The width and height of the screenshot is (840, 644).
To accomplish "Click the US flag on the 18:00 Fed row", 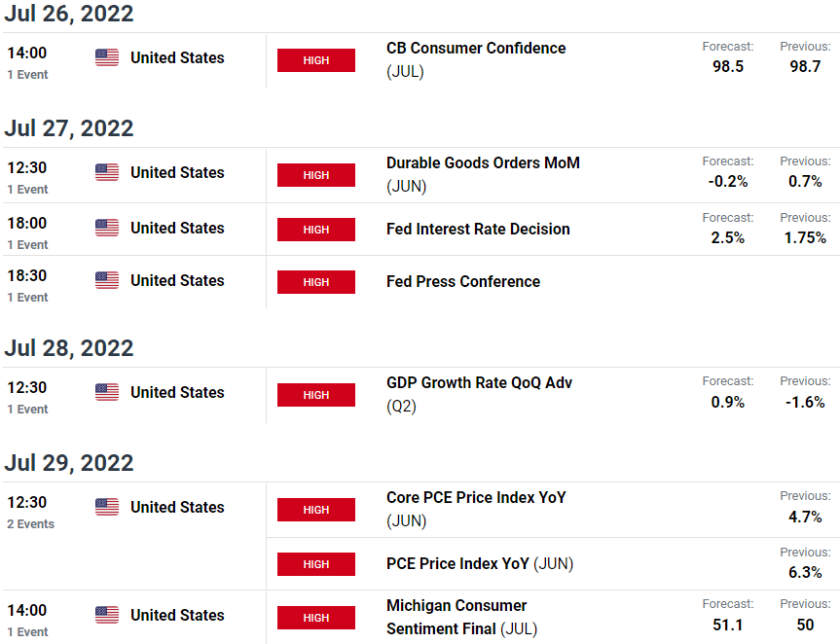I will pos(107,228).
